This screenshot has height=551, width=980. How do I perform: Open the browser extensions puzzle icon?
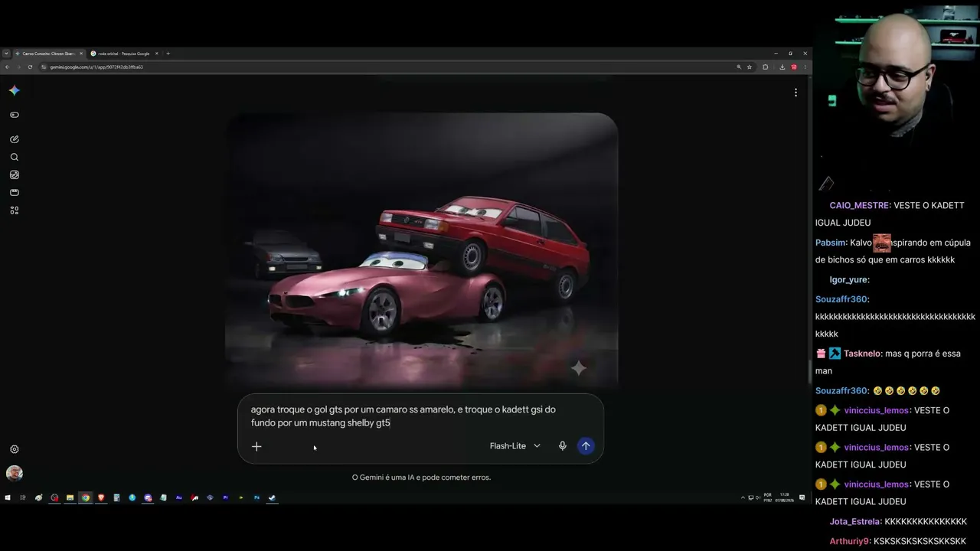click(766, 67)
